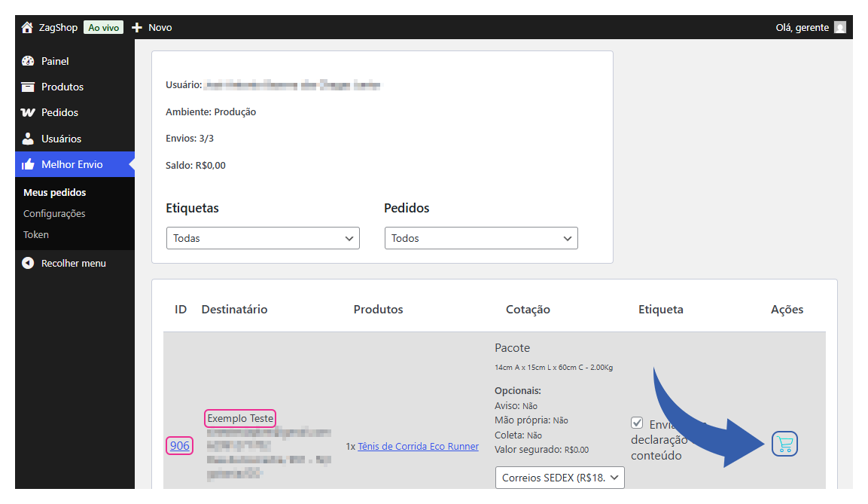Click the Pedidos Woo icon

click(28, 112)
